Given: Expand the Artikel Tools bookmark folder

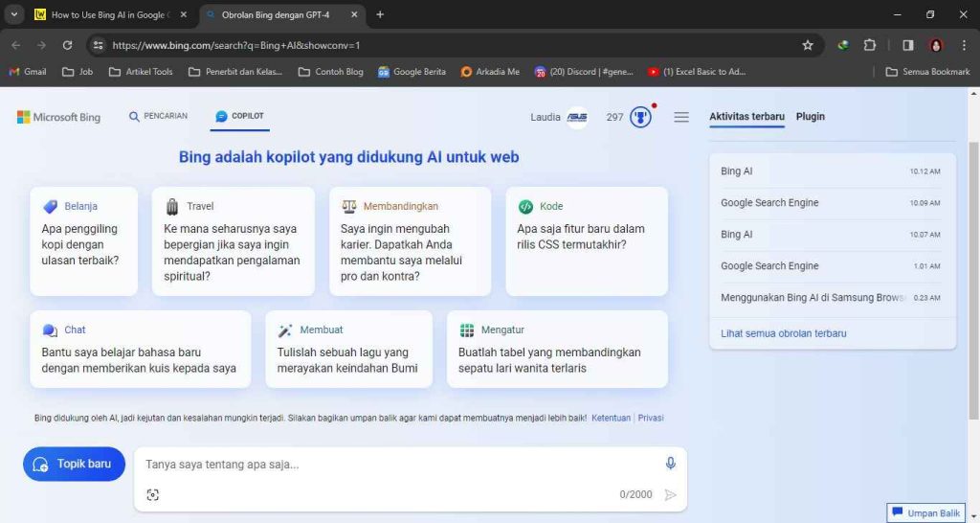Looking at the screenshot, I should [x=141, y=72].
